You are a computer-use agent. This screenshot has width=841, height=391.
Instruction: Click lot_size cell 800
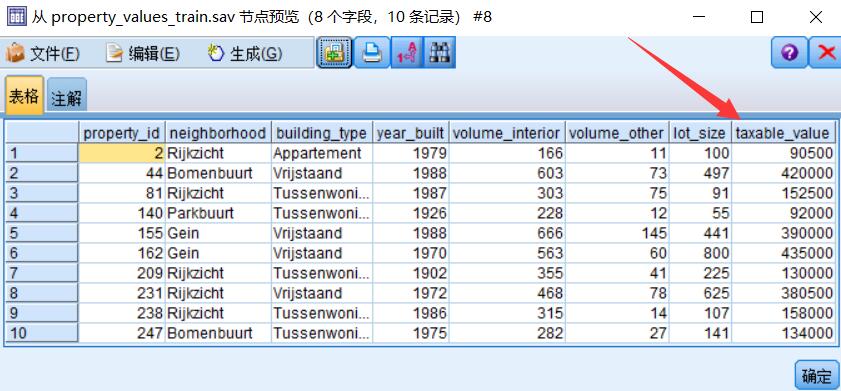699,253
